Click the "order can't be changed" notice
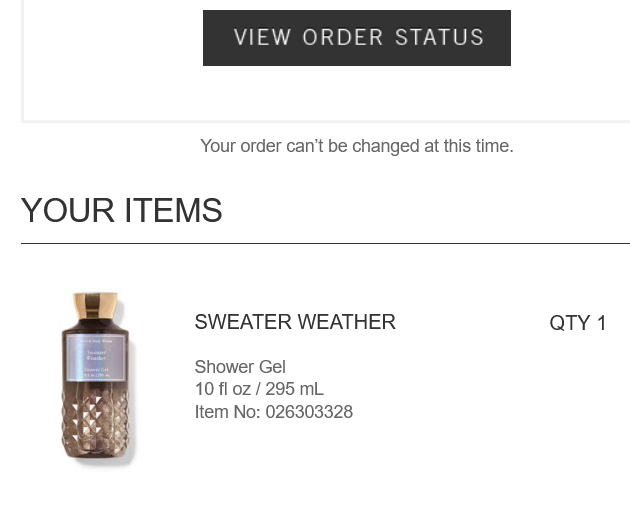630x527 pixels. 356,146
